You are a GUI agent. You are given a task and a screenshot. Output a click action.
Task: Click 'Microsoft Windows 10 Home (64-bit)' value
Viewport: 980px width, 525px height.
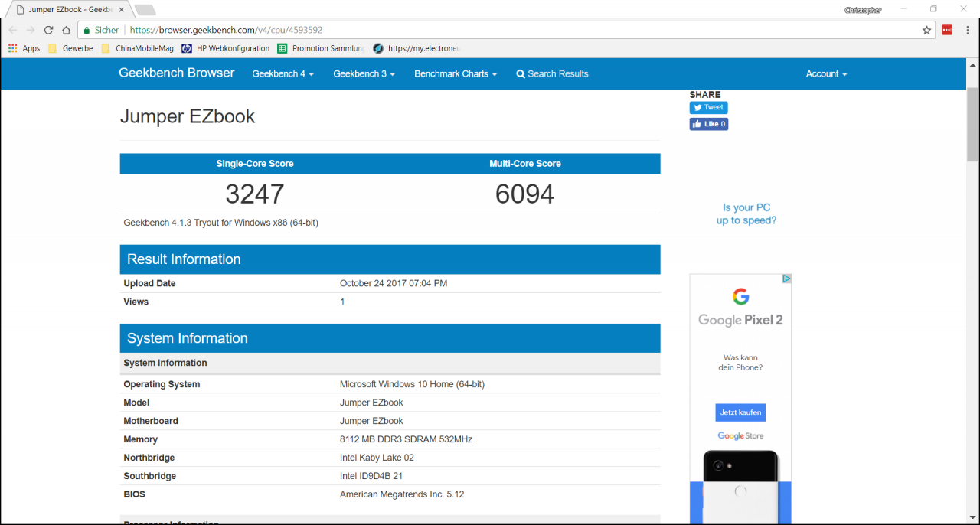tap(412, 384)
